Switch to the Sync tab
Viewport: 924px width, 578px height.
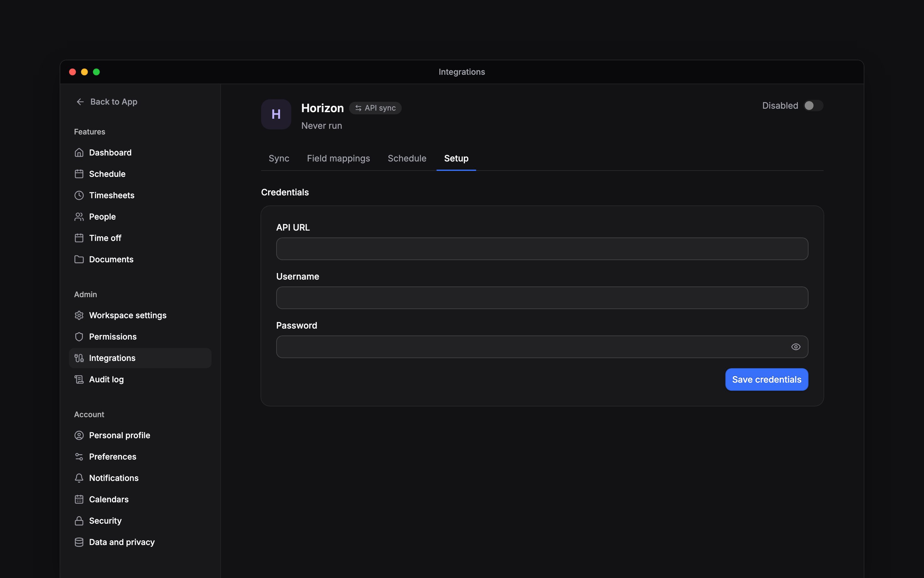point(279,158)
